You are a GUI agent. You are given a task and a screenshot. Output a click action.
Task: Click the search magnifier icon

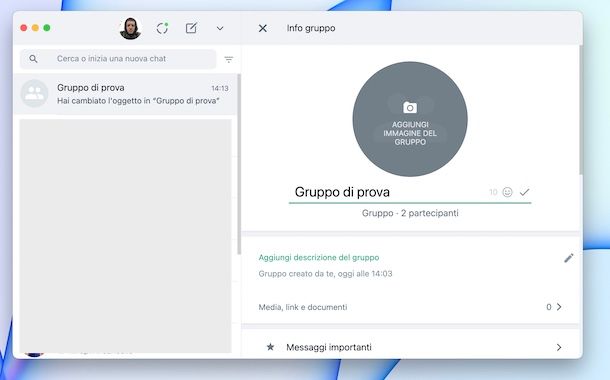tap(33, 59)
